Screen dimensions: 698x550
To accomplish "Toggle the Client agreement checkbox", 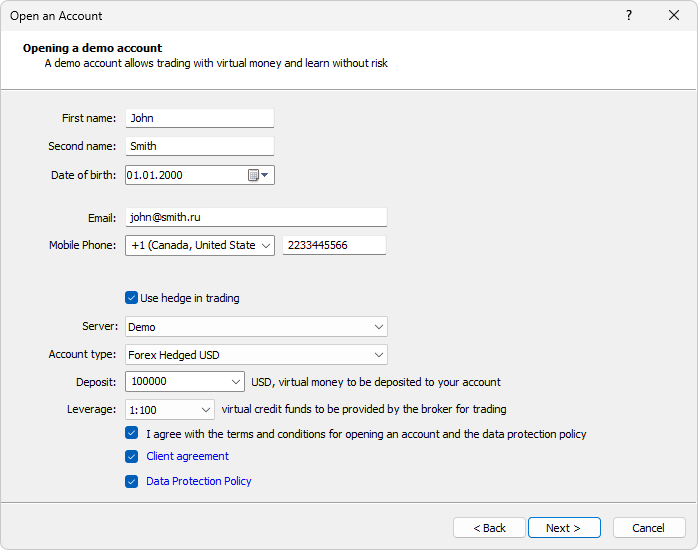I will point(131,456).
